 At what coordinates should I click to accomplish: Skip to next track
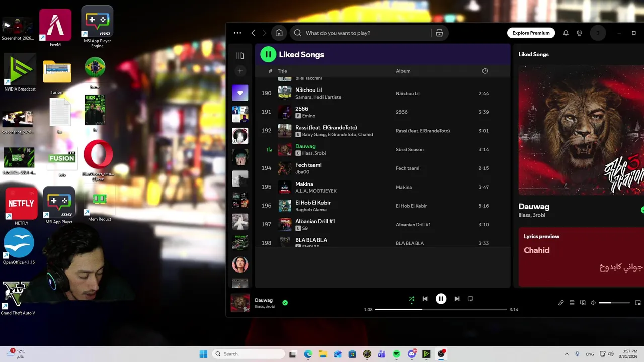pos(457,299)
